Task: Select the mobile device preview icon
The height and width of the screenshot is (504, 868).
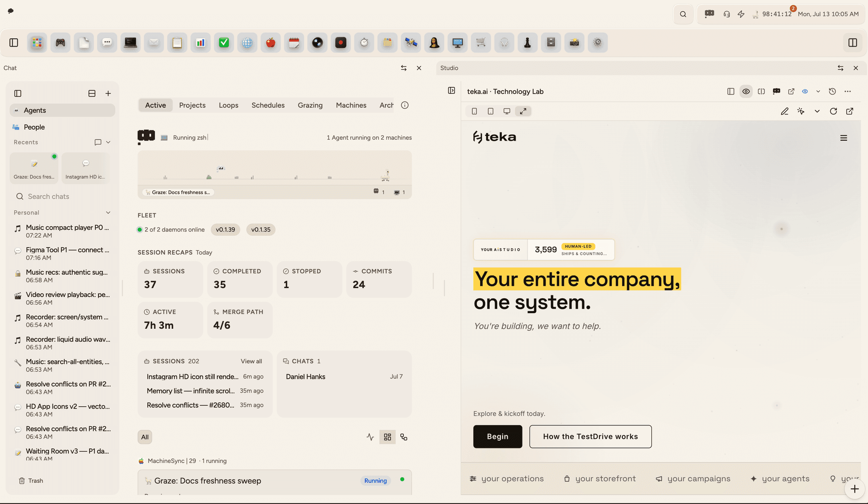Action: pyautogui.click(x=474, y=111)
